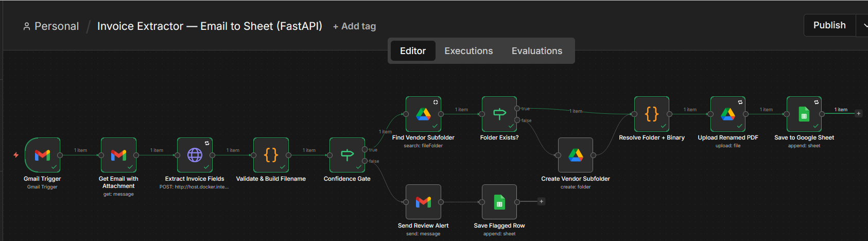Screen dimensions: 868x241
Task: Open the Folder Exists? IF node
Action: 499,114
